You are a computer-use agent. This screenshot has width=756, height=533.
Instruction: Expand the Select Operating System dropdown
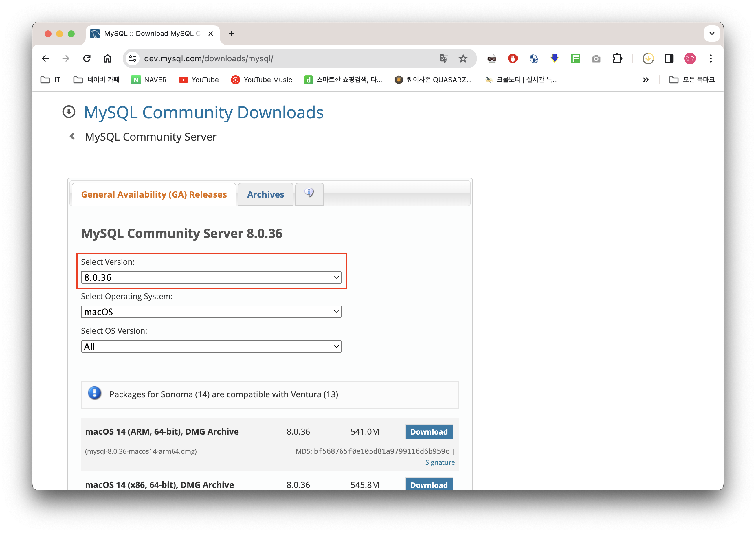pos(211,312)
